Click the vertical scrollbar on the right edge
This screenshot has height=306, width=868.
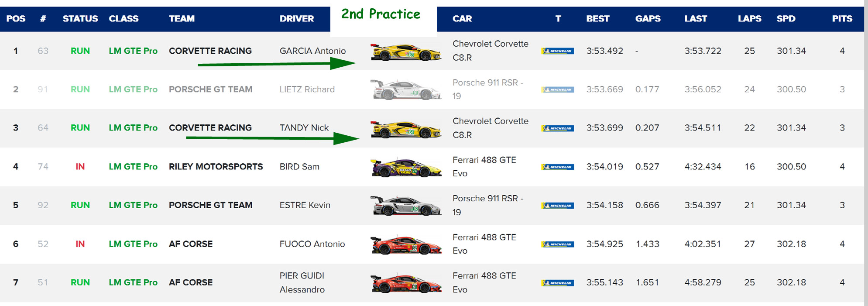866,153
